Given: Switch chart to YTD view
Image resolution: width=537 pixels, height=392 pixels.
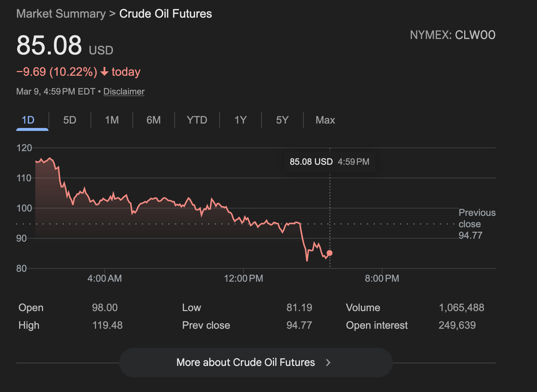Looking at the screenshot, I should (197, 120).
